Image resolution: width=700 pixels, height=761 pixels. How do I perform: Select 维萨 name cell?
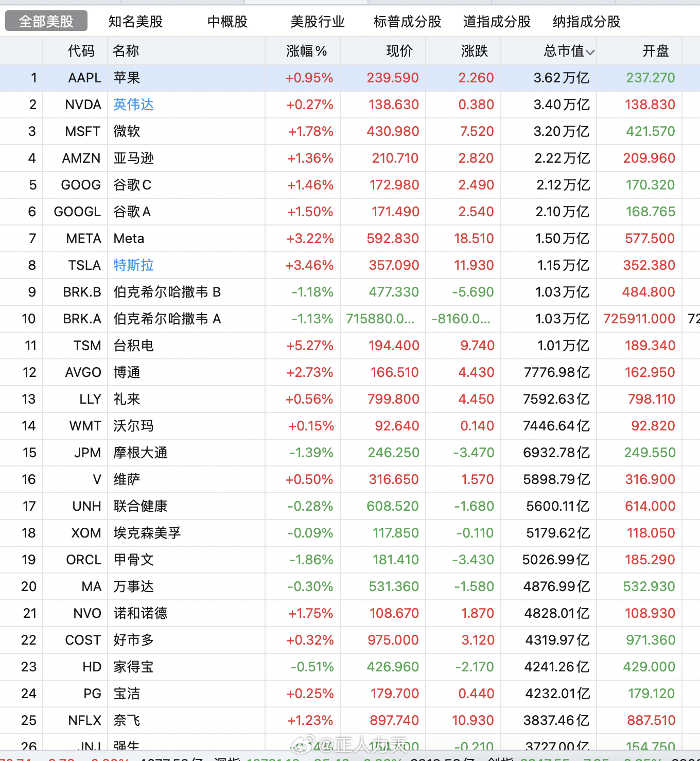tap(127, 479)
